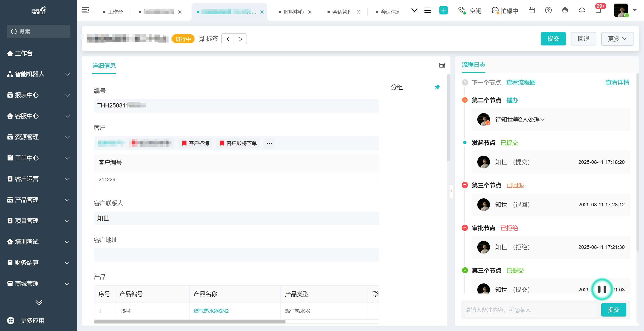The height and width of the screenshot is (331, 644).
Task: Click the 工作台 home icon in sidebar
Action: coord(10,53)
